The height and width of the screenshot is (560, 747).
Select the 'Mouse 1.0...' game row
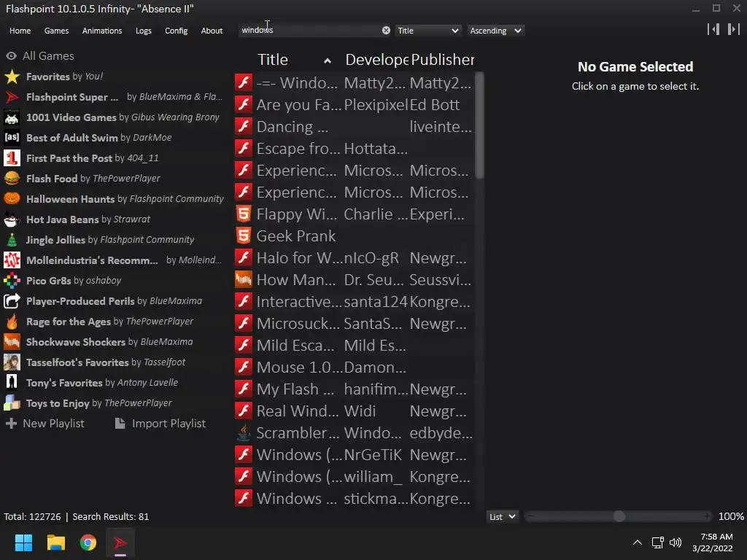(354, 367)
